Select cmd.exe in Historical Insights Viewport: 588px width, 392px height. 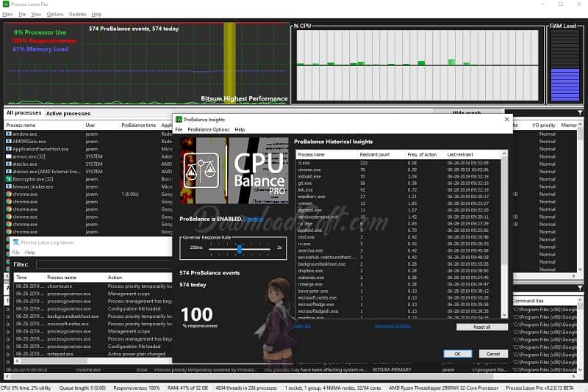(x=398, y=237)
